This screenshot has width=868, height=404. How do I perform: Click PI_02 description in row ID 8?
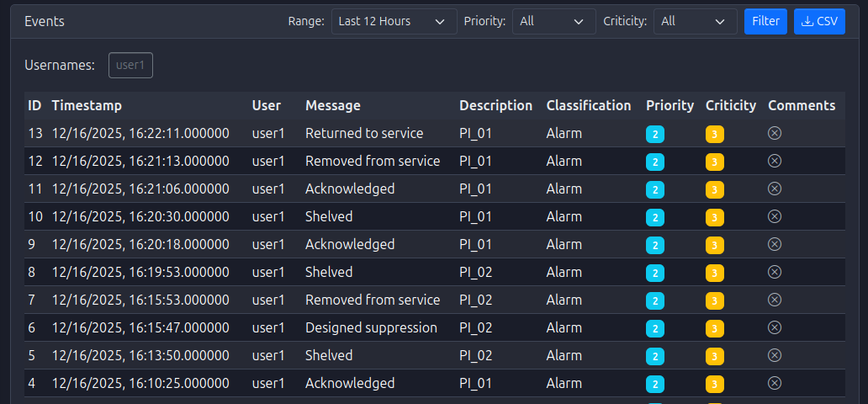pos(475,272)
